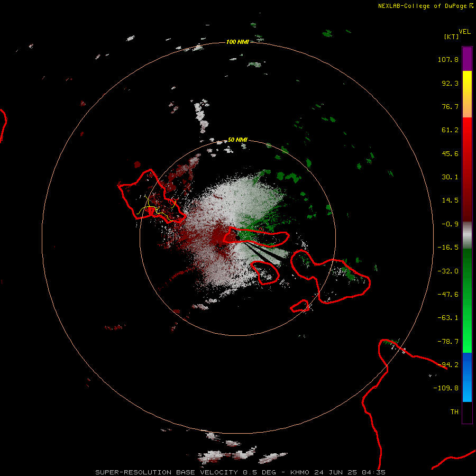Viewport: 476px width, 476px height.
Task: Pick the blue segment of velocity color bar
Action: [467, 377]
